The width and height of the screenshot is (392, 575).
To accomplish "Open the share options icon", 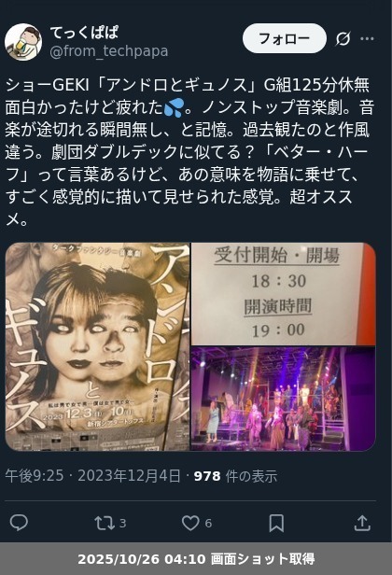I will click(362, 523).
